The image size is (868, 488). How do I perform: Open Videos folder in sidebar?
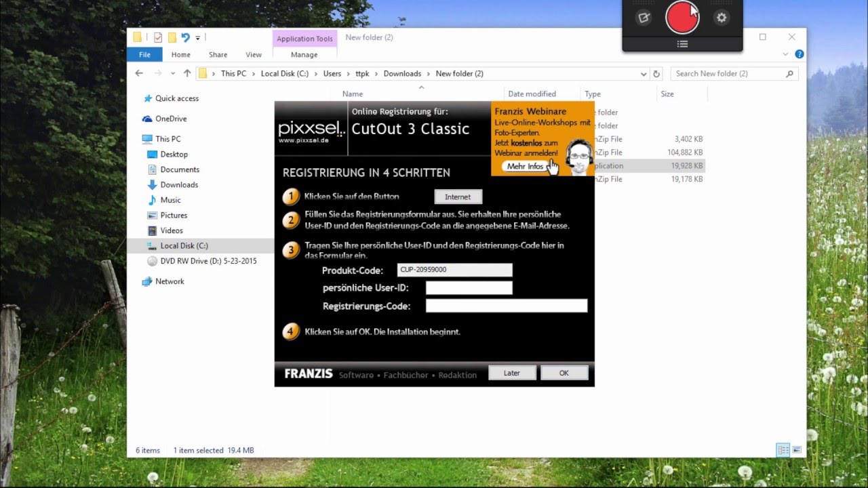(172, 230)
